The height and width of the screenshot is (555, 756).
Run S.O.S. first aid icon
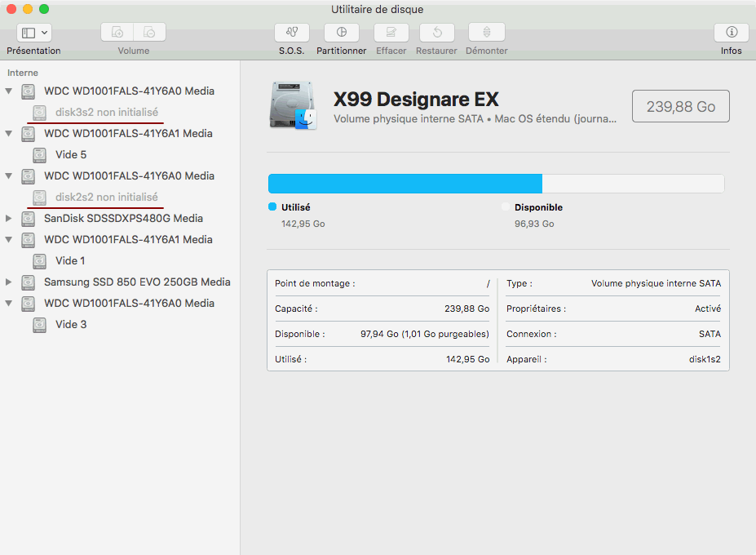(292, 33)
